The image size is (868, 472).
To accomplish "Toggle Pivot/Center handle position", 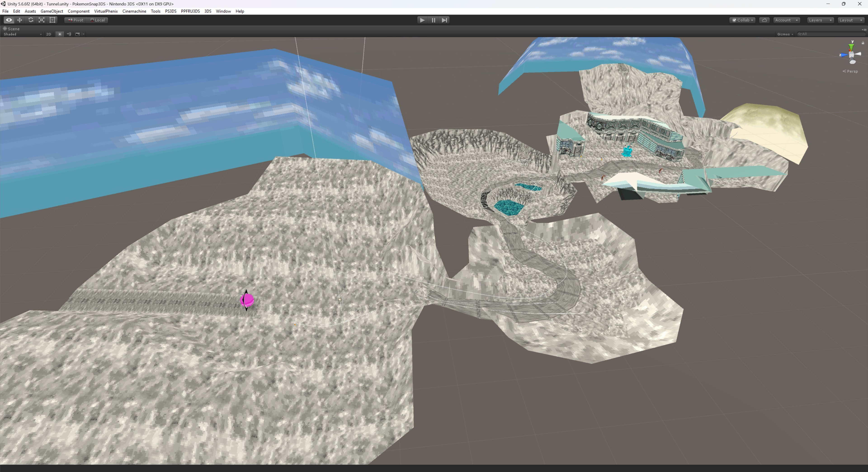I will (75, 20).
